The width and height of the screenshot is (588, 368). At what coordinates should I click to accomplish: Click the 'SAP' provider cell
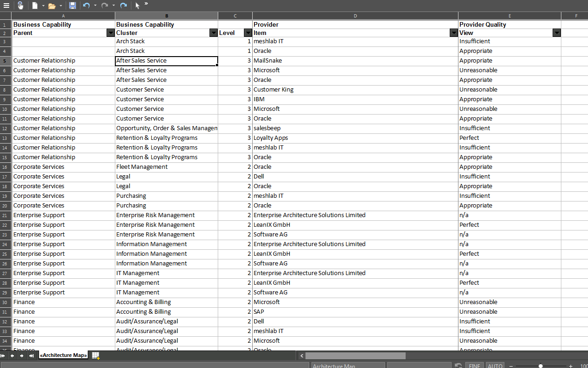[x=355, y=312]
